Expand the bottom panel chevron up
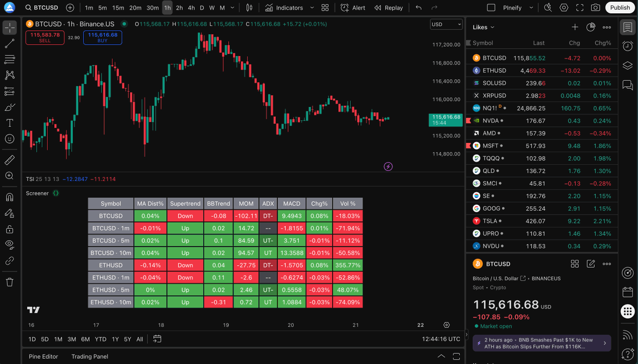 (x=441, y=356)
